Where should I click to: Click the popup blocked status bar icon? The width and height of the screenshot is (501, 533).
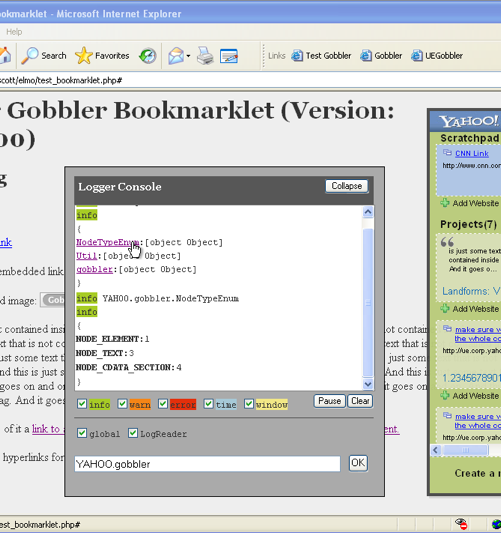pos(462,523)
